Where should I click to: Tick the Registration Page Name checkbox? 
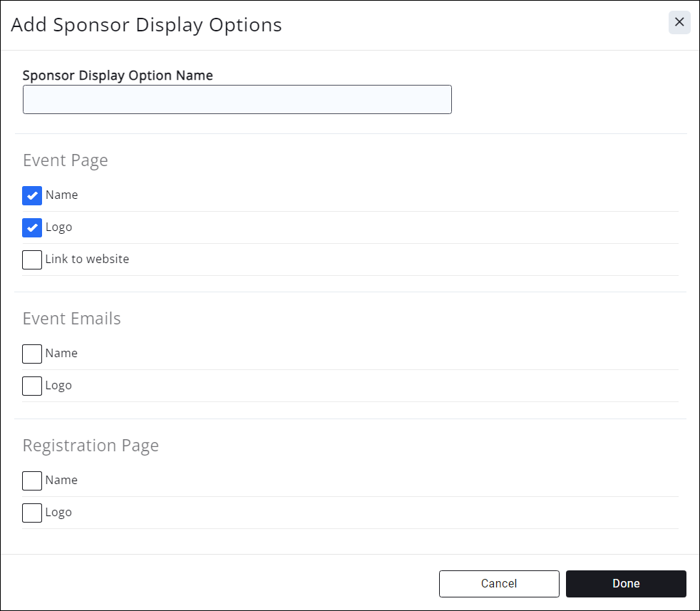32,481
